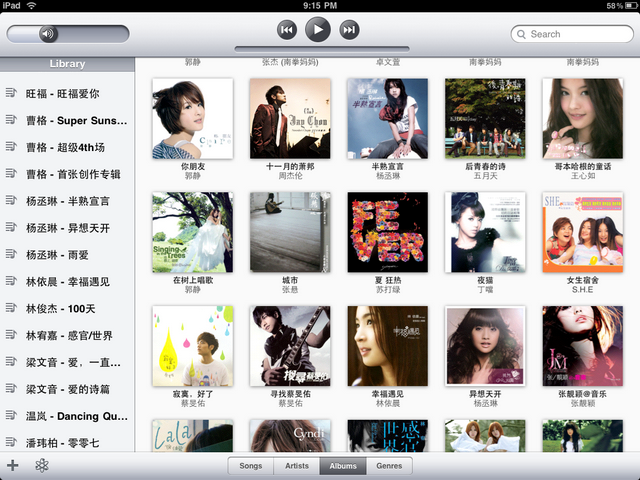Click the album title 夜猫
Image resolution: width=640 pixels, height=480 pixels.
[x=485, y=280]
